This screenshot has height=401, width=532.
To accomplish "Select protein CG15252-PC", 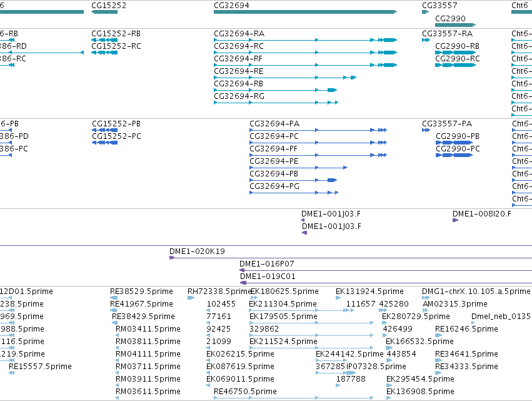I will (x=116, y=136).
